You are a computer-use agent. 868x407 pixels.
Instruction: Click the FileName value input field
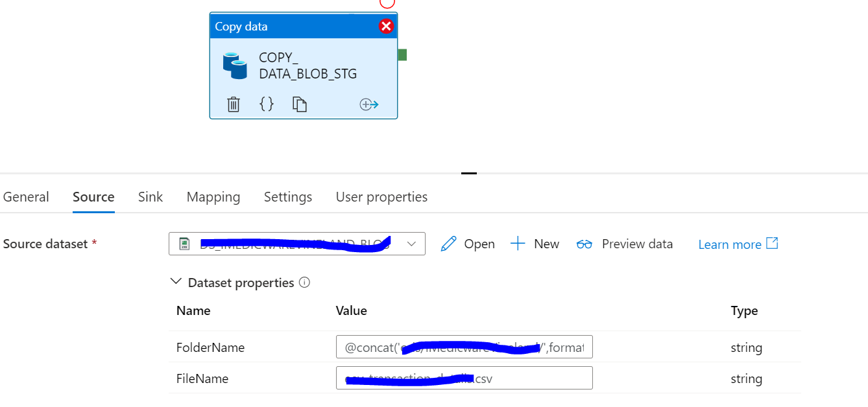tap(464, 378)
